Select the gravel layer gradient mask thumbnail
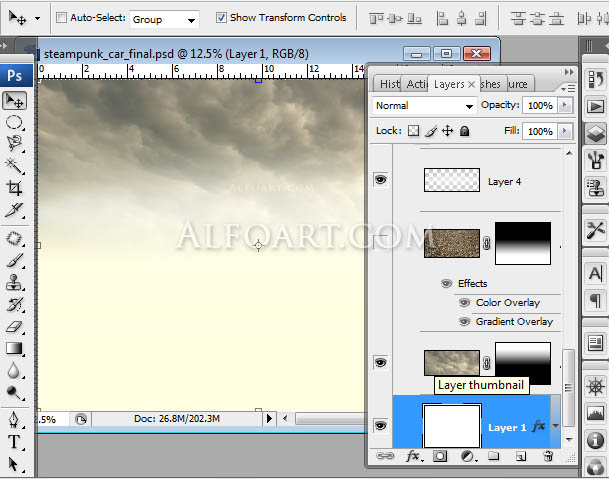This screenshot has width=609, height=479. point(523,244)
